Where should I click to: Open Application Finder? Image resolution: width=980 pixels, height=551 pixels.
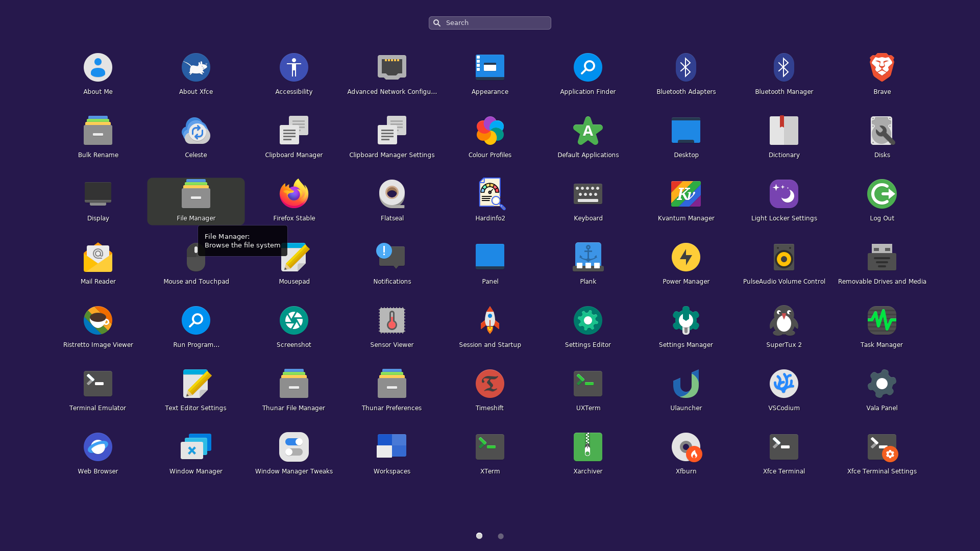point(588,74)
